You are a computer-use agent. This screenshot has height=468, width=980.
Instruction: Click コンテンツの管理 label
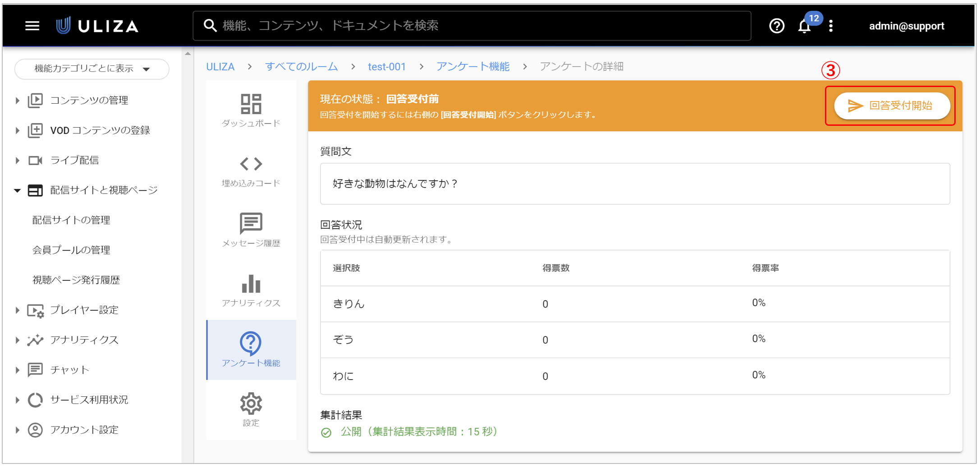tap(89, 100)
